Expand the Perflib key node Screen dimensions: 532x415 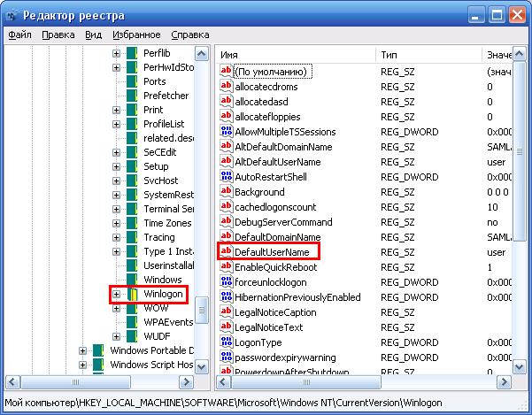pos(116,53)
